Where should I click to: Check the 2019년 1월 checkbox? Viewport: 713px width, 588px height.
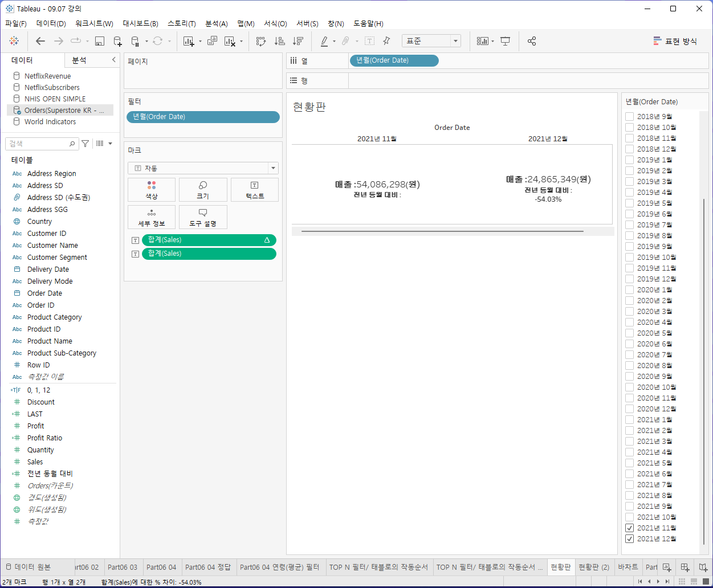pos(630,160)
